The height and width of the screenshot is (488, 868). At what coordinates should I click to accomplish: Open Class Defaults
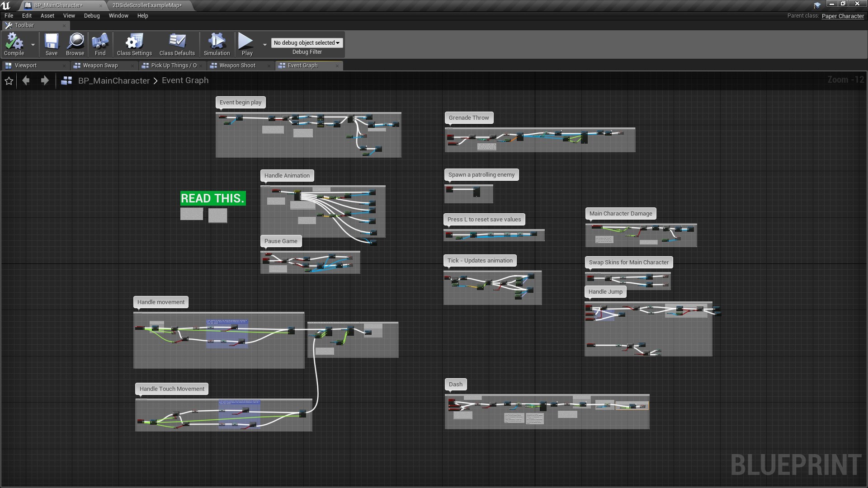click(177, 44)
